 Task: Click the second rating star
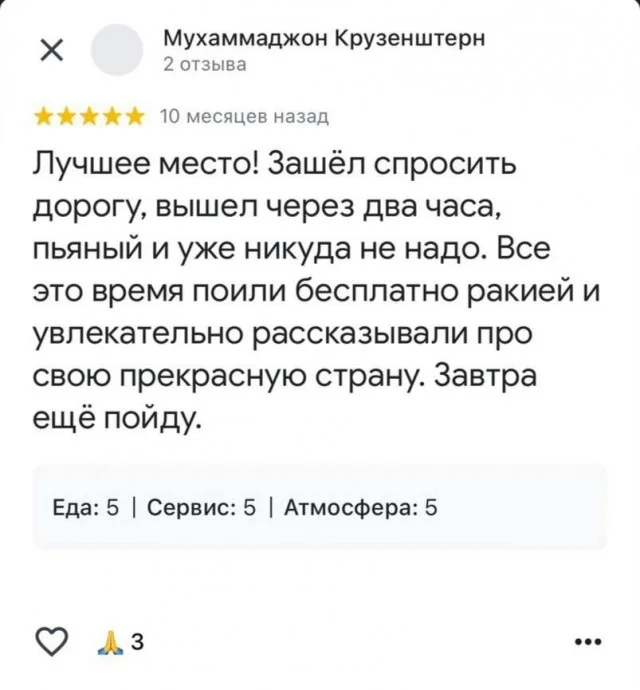coord(65,118)
